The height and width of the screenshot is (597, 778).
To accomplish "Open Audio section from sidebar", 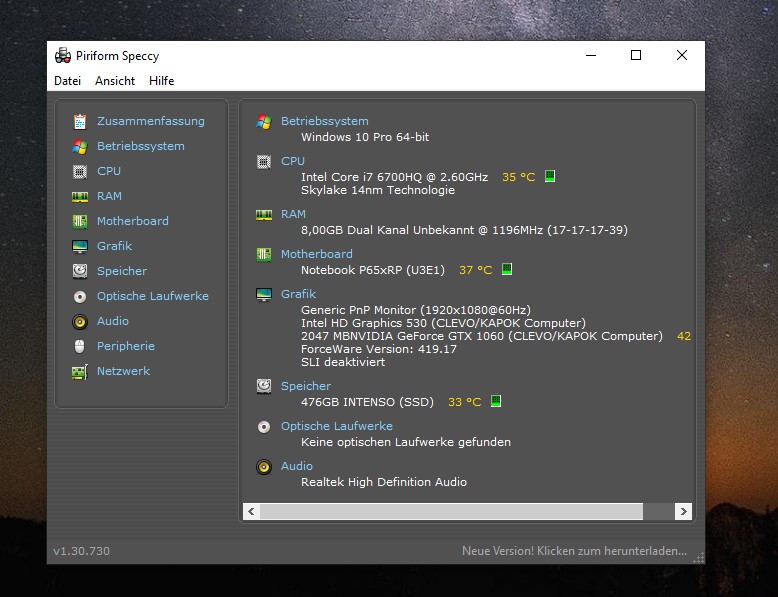I will (113, 321).
